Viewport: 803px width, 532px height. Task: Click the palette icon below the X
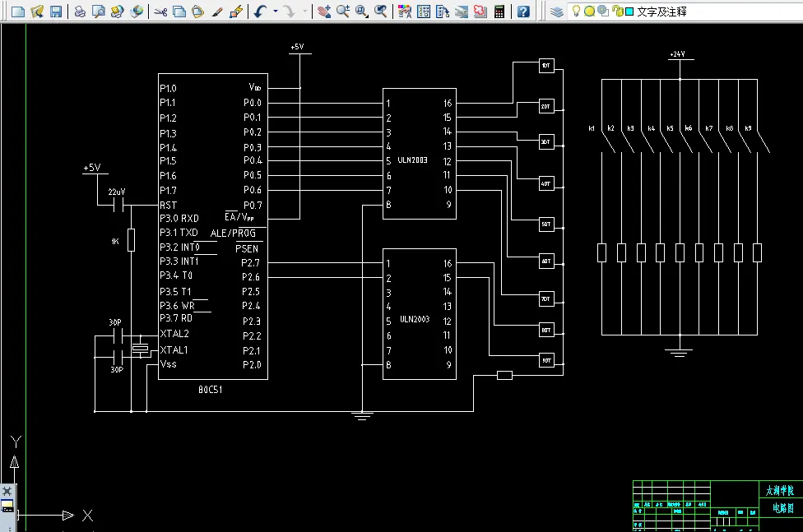pos(7,507)
